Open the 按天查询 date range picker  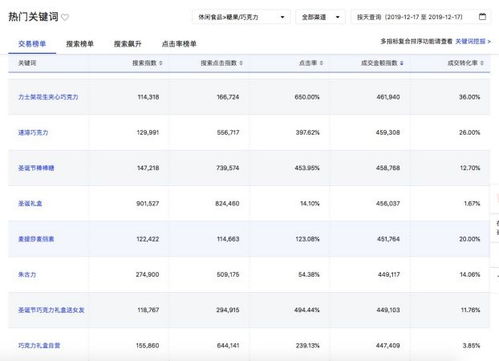(x=421, y=17)
